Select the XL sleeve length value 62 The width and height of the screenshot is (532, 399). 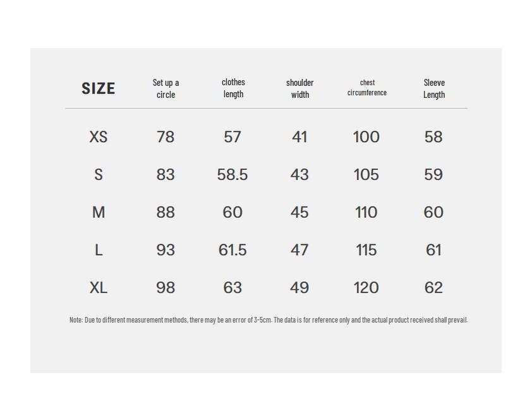click(x=433, y=288)
